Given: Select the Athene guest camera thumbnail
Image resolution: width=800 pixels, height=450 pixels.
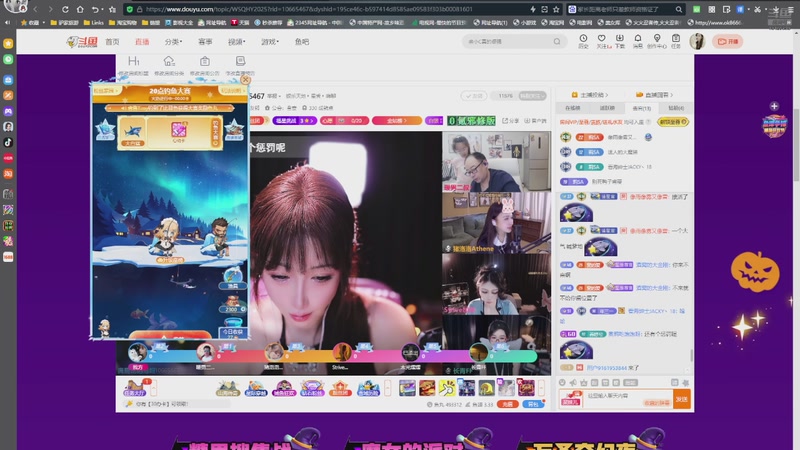Looking at the screenshot, I should coord(496,223).
